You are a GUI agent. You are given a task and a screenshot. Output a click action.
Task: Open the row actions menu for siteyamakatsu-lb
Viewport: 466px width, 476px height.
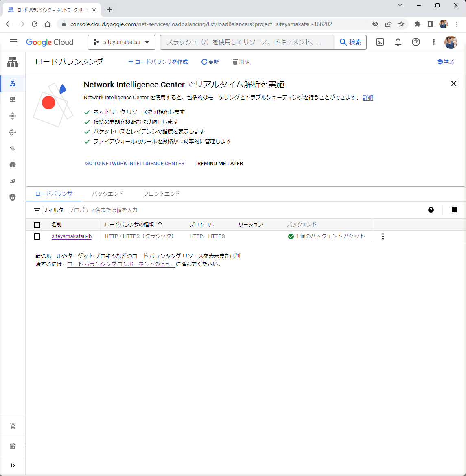383,236
